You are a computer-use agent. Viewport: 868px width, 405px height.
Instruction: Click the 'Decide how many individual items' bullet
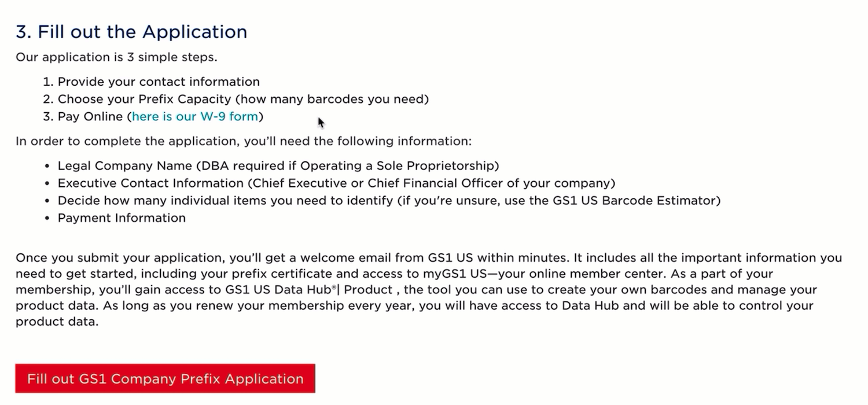tap(389, 200)
